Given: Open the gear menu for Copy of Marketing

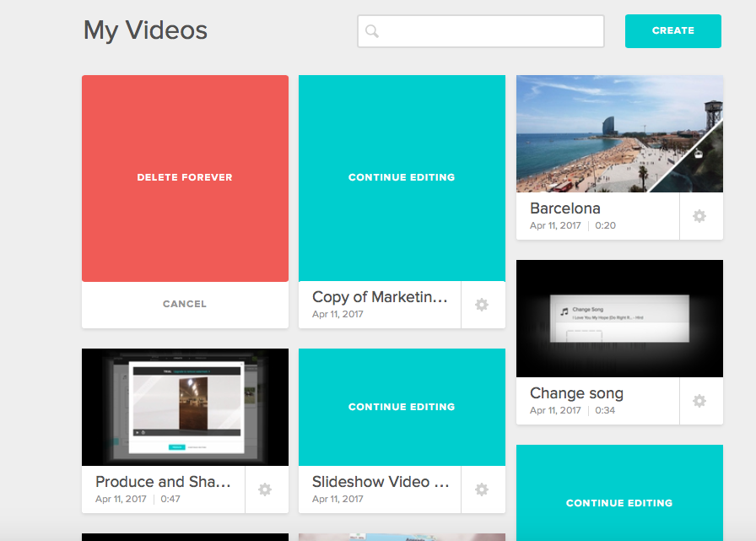Looking at the screenshot, I should point(482,305).
